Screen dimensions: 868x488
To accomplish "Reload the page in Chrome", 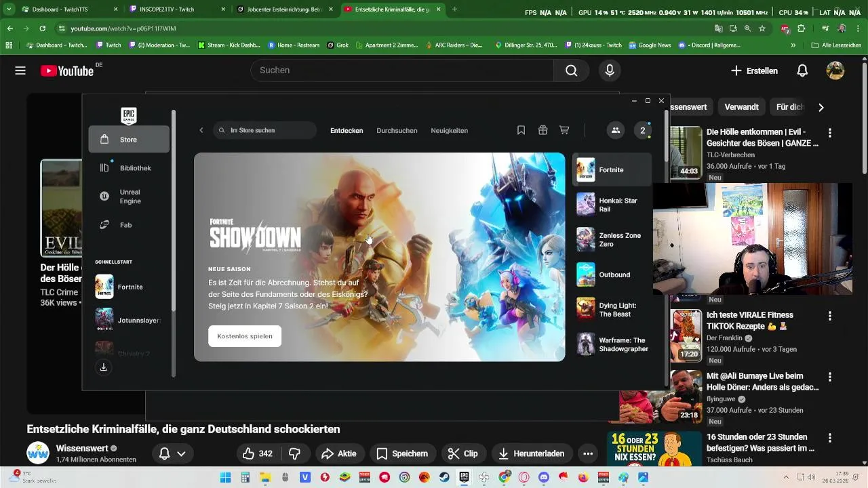I will coord(43,28).
